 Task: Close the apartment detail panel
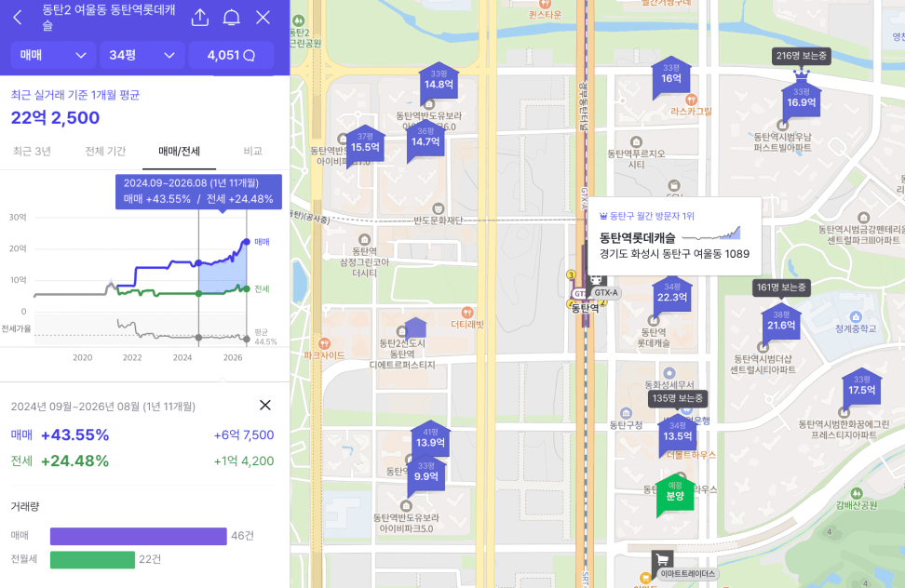(x=263, y=18)
